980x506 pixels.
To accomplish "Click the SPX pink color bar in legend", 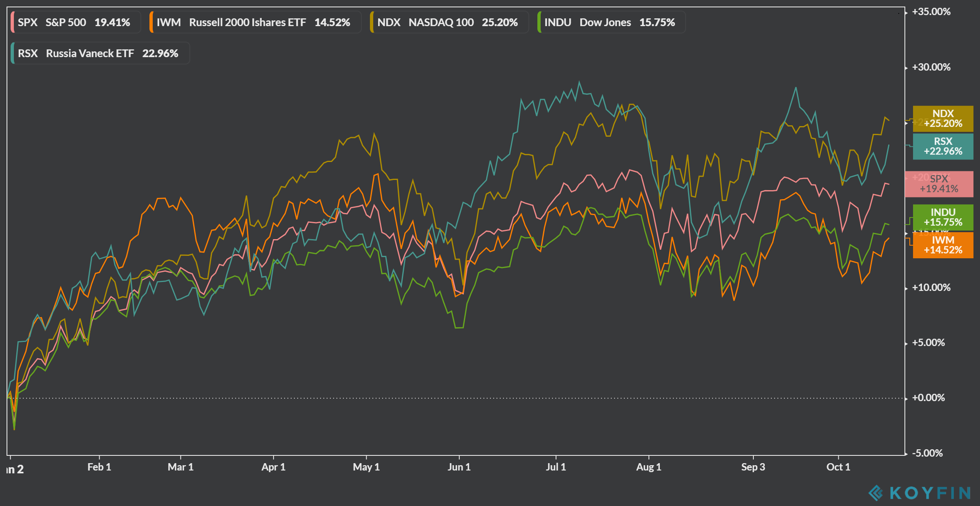I will click(x=13, y=22).
